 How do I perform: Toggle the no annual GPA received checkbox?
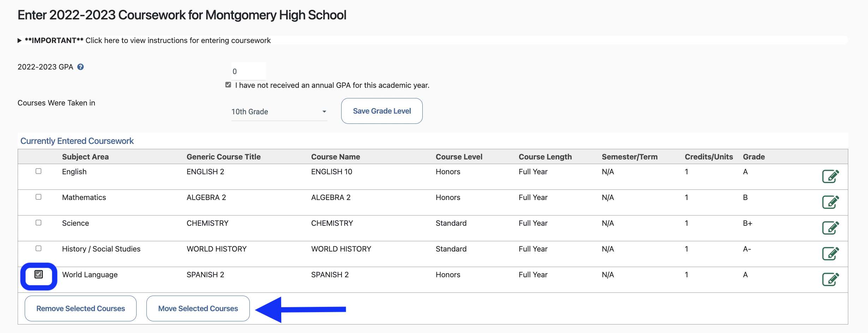tap(228, 85)
